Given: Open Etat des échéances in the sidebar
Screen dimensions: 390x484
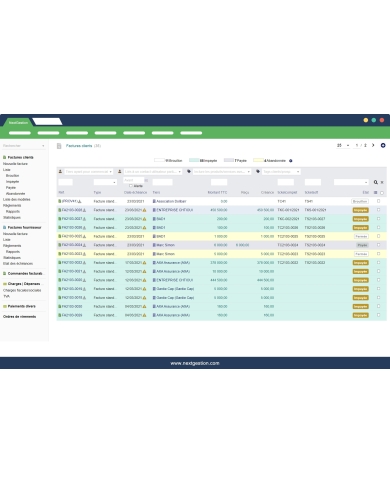Looking at the screenshot, I should pos(18,263).
